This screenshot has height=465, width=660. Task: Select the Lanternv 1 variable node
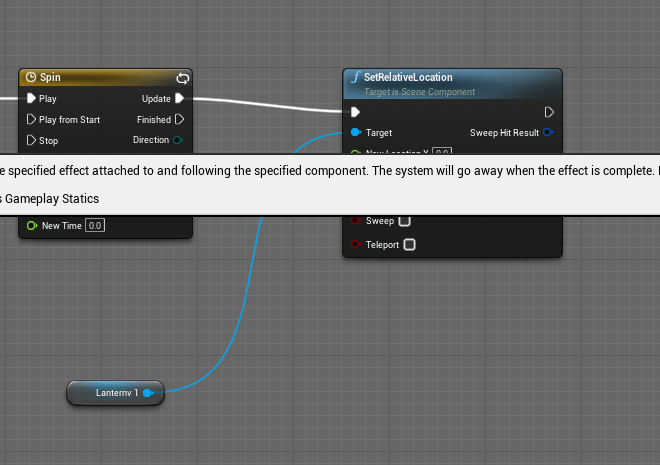108,393
